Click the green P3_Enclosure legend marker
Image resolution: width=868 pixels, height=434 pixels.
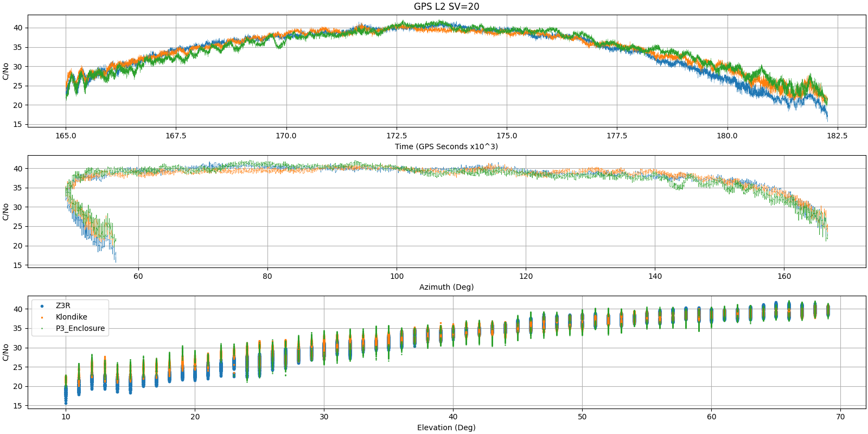[42, 329]
